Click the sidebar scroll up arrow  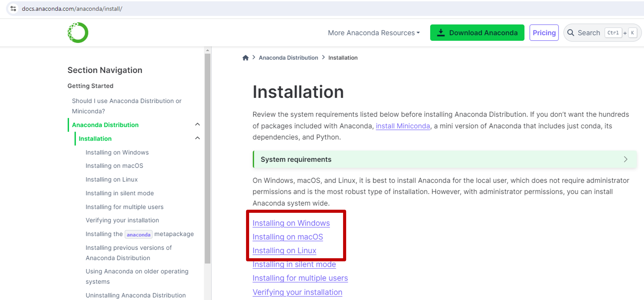point(208,50)
